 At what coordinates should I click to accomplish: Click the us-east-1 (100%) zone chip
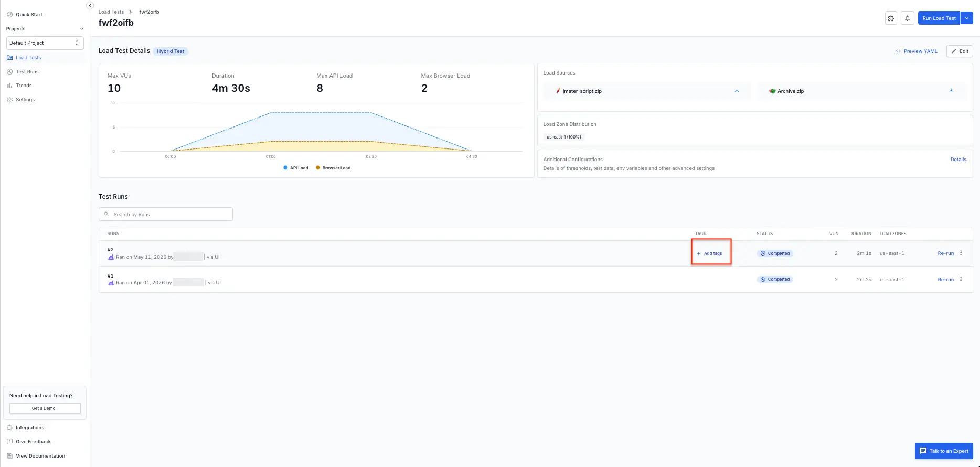(564, 137)
